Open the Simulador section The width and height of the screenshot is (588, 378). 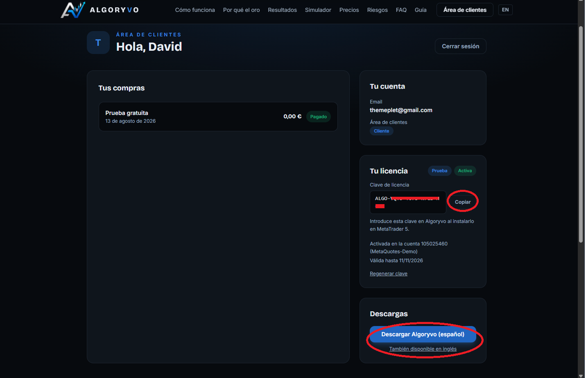318,10
